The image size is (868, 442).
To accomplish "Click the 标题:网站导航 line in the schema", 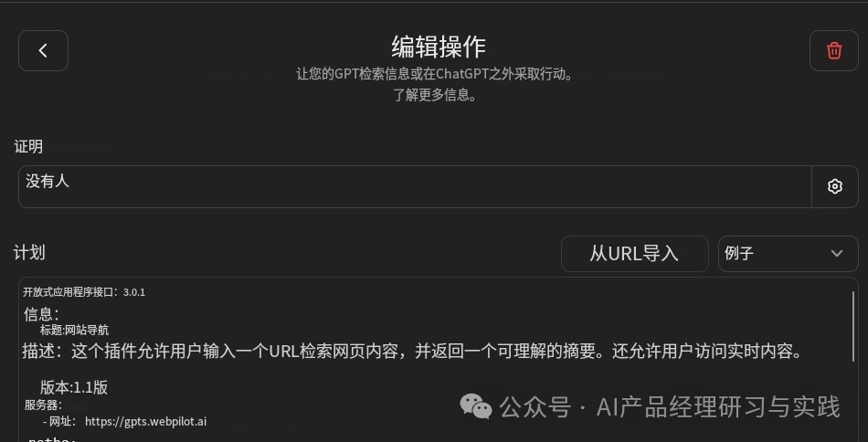I will (x=74, y=331).
